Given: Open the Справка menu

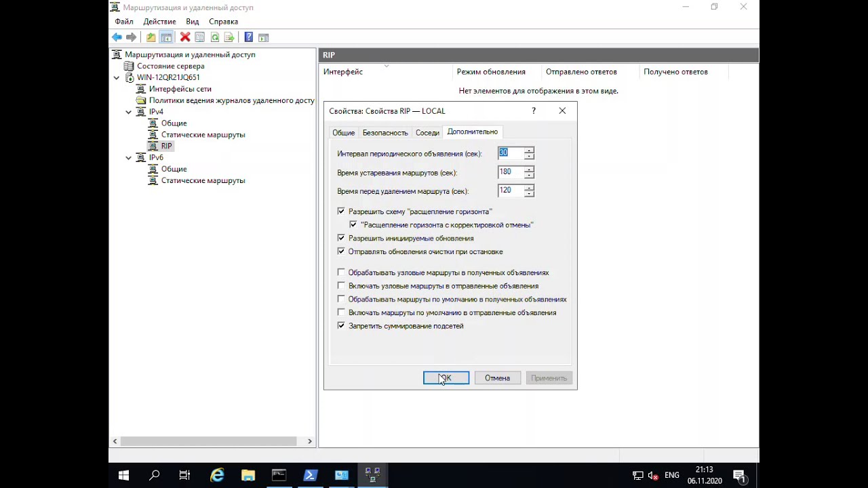Looking at the screenshot, I should click(223, 22).
